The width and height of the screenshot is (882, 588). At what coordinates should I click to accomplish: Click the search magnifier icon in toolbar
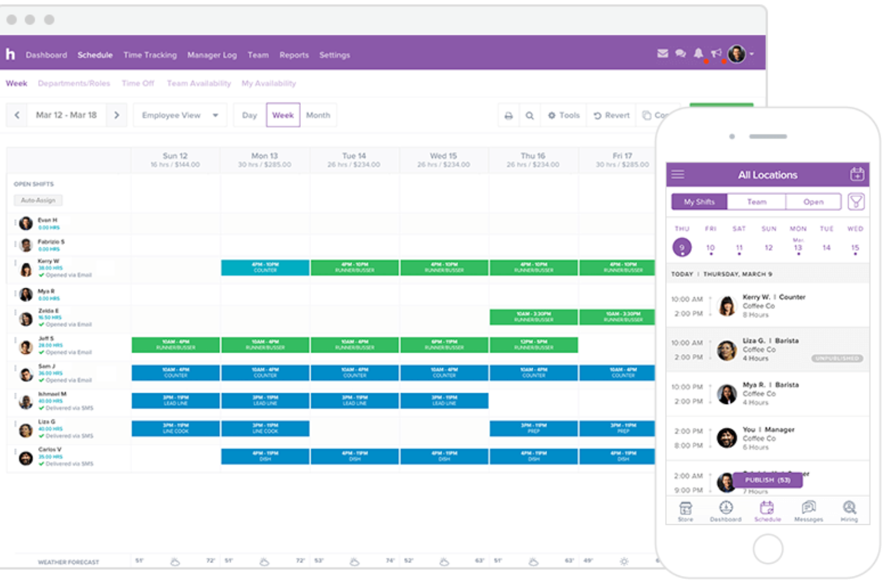(x=529, y=116)
